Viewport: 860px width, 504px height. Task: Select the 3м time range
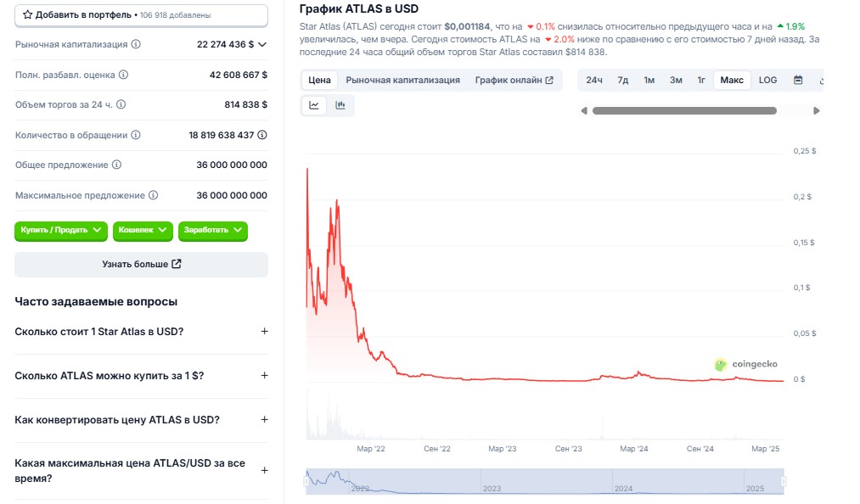[x=676, y=80]
